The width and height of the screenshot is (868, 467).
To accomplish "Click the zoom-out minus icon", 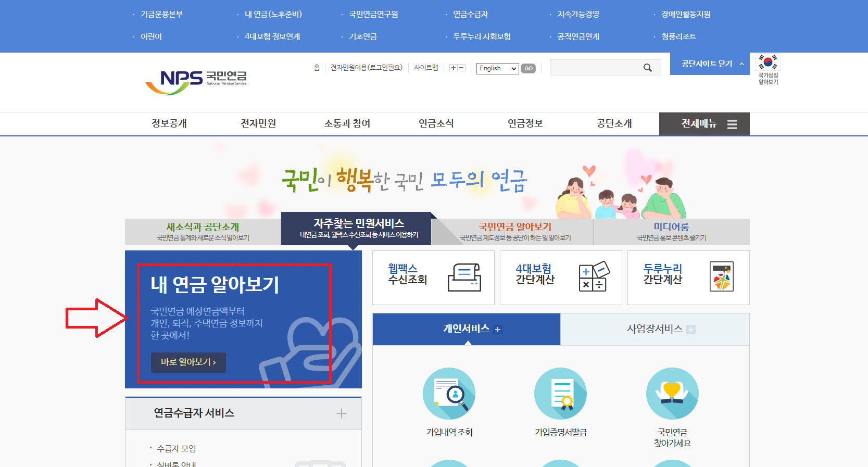I will pyautogui.click(x=461, y=68).
